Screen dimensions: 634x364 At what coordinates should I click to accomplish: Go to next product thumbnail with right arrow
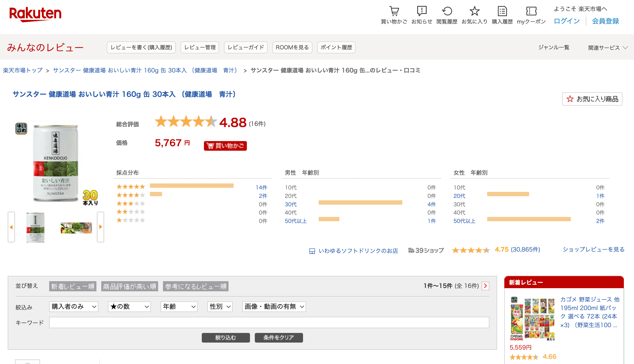tap(100, 227)
